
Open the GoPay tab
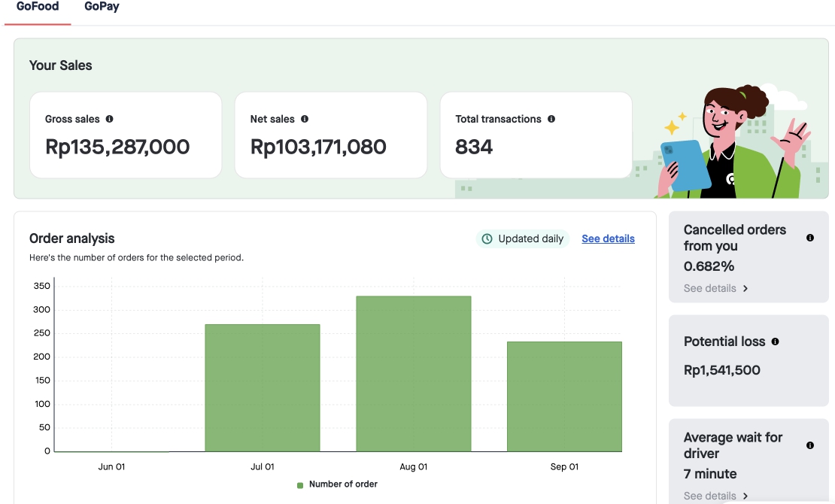point(102,6)
